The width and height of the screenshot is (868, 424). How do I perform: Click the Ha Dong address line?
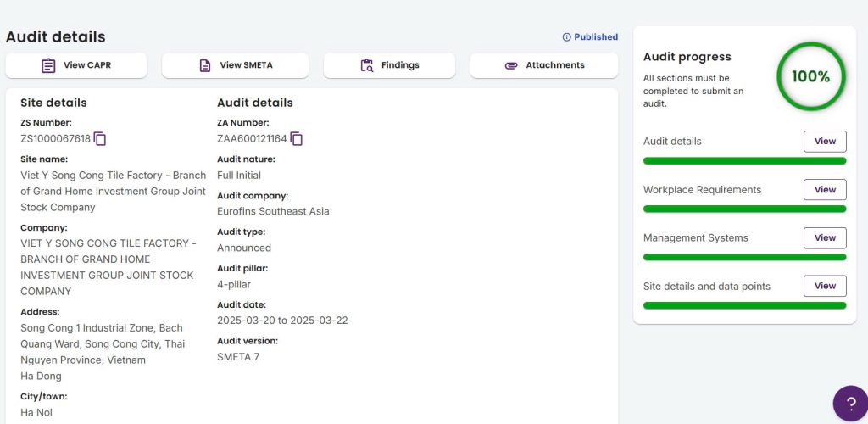click(41, 377)
